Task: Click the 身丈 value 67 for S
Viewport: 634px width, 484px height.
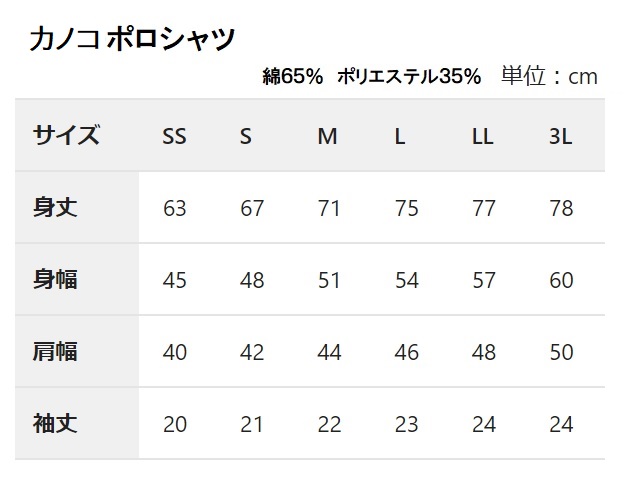Action: [x=252, y=209]
